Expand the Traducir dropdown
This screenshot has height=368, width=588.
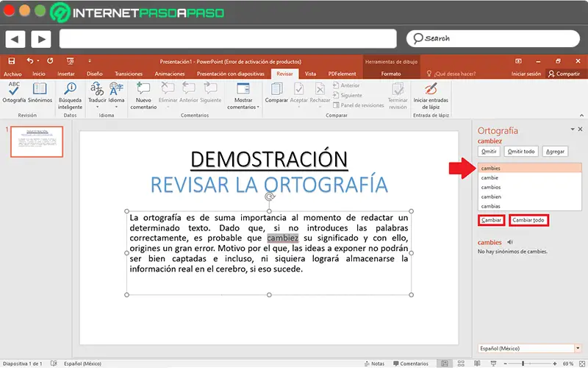point(97,106)
